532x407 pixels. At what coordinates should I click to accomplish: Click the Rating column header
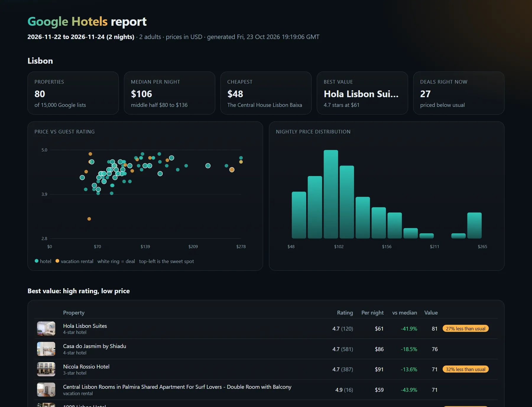(345, 312)
